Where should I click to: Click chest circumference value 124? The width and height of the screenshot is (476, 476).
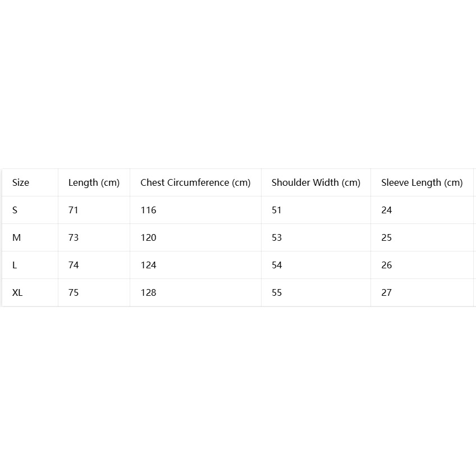pyautogui.click(x=148, y=265)
